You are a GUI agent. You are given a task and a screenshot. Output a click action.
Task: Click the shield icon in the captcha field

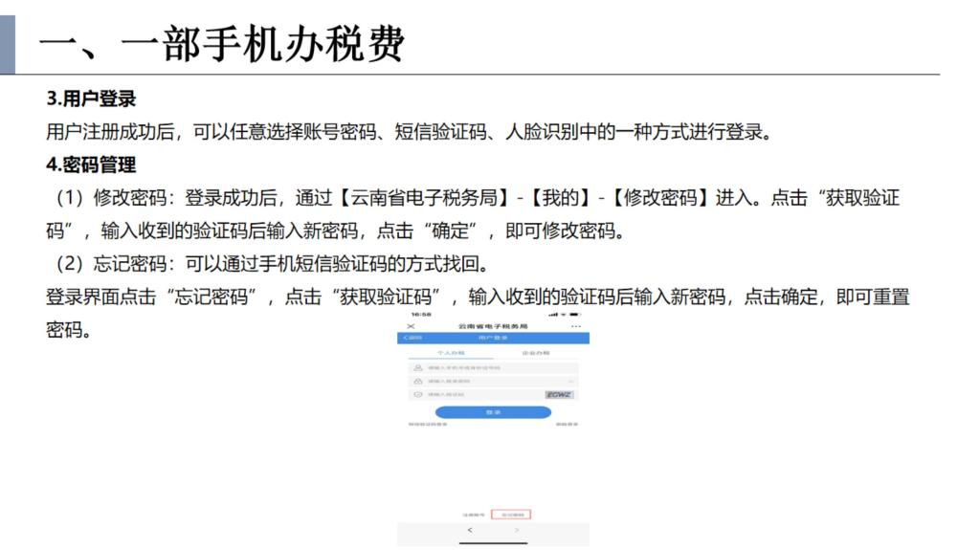click(x=417, y=394)
